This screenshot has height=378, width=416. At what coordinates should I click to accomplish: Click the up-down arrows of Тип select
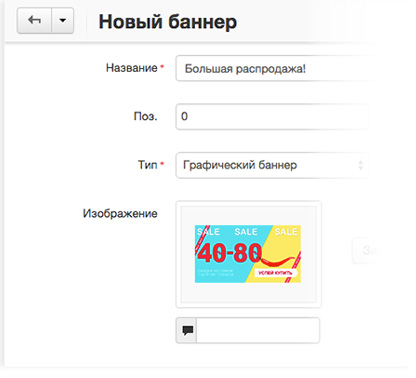point(360,165)
